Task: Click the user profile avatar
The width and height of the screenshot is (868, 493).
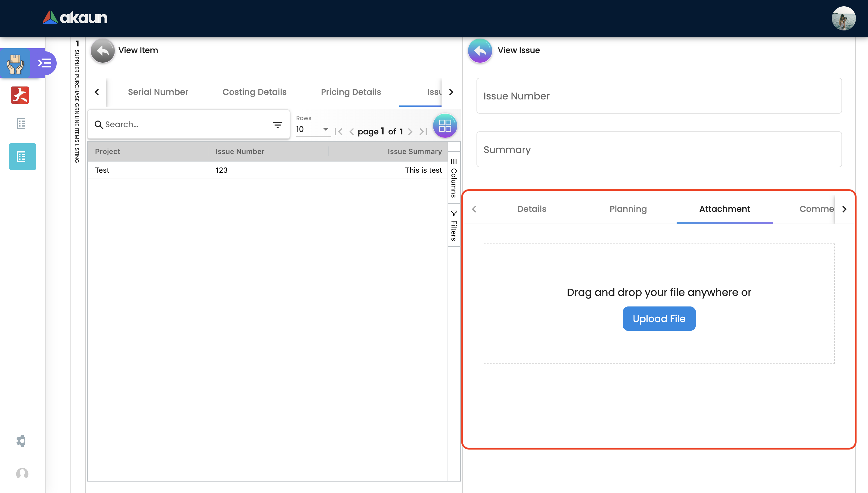Action: 843,18
